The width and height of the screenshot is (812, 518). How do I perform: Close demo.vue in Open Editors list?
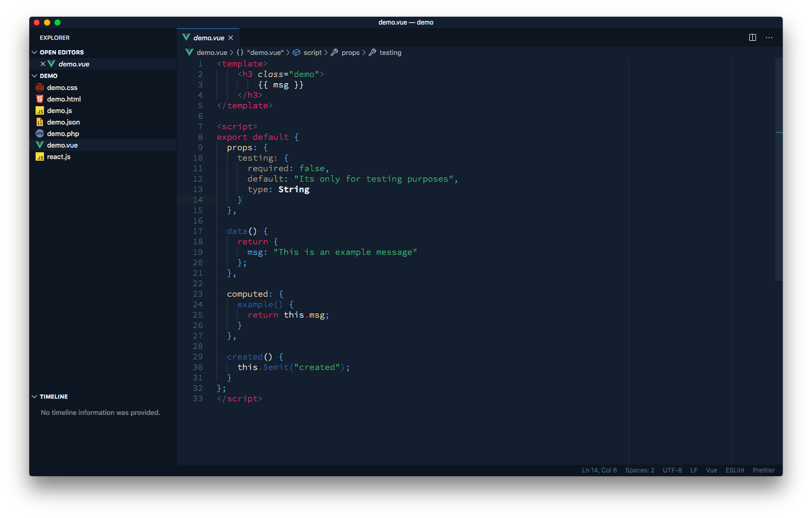point(43,64)
